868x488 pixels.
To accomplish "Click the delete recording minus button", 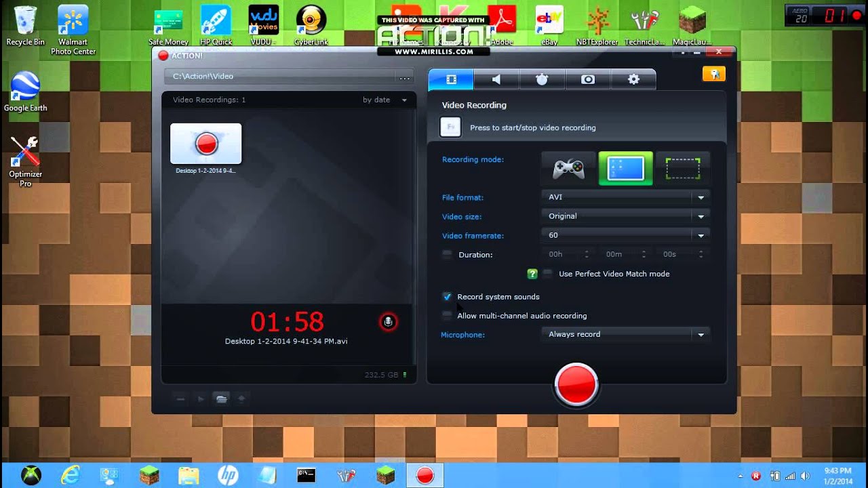I will (x=180, y=399).
